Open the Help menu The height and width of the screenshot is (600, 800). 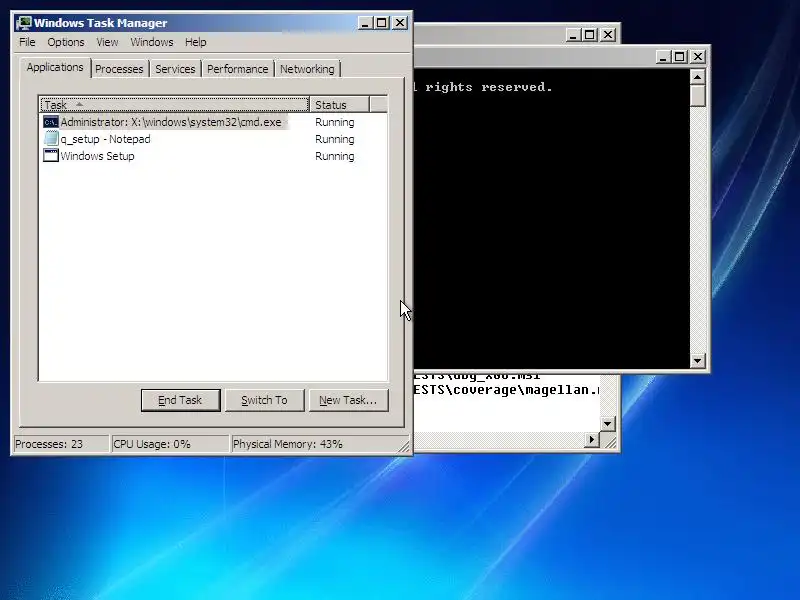point(195,42)
